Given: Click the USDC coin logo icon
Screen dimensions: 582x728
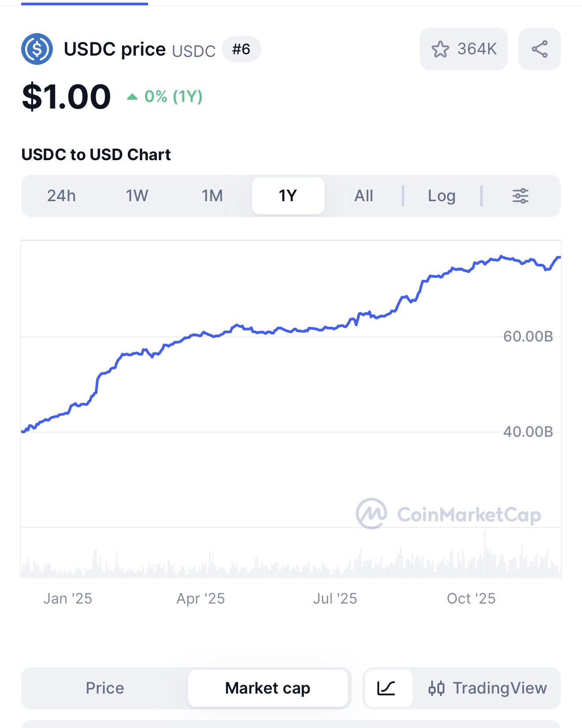Looking at the screenshot, I should [37, 49].
